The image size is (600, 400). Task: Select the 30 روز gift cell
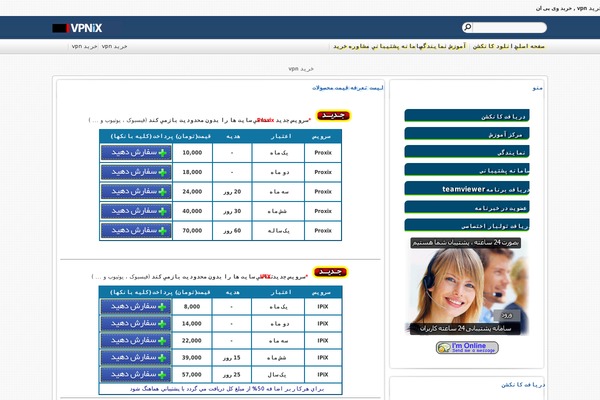point(232,211)
